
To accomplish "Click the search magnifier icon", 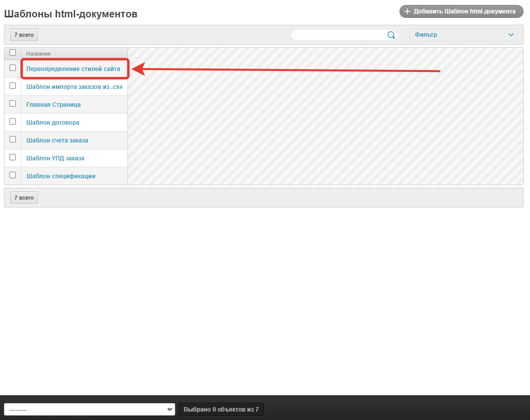I will [x=391, y=35].
